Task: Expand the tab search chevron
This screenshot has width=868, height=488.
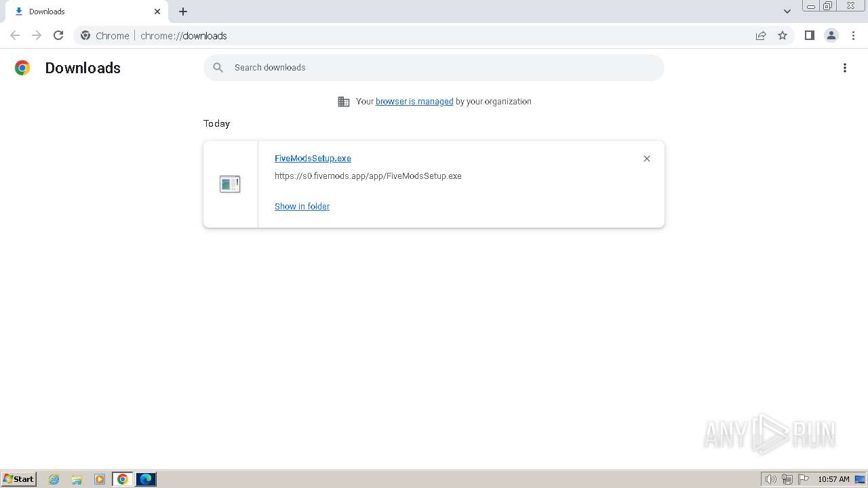Action: (x=787, y=12)
